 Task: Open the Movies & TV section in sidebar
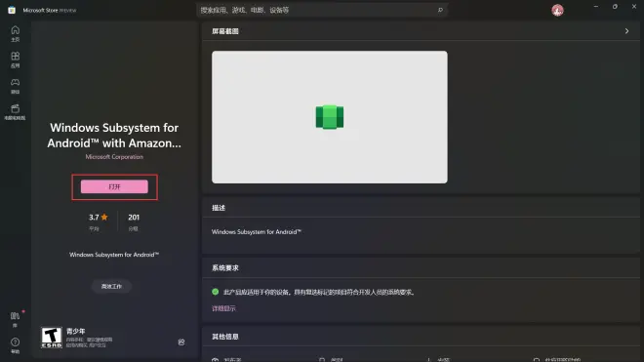click(16, 112)
